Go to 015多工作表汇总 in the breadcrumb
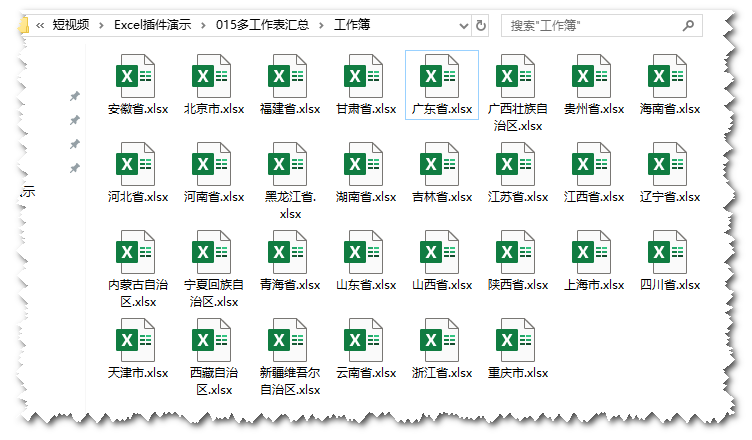 tap(262, 24)
